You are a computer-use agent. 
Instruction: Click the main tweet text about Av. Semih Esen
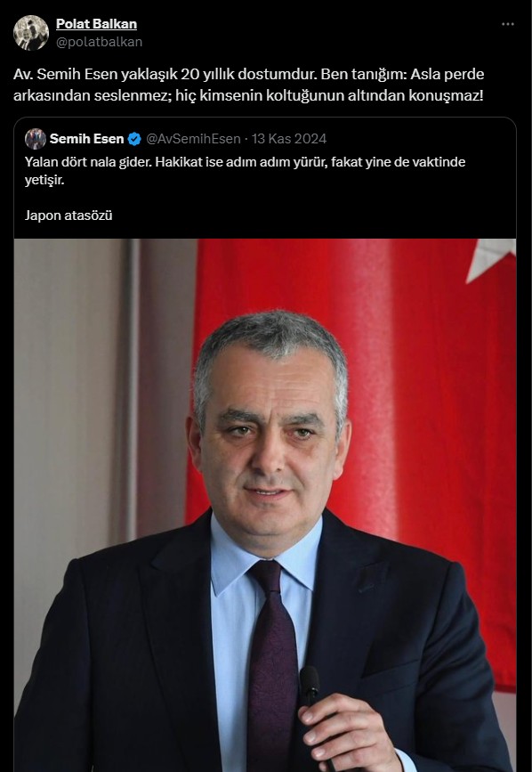tap(249, 85)
